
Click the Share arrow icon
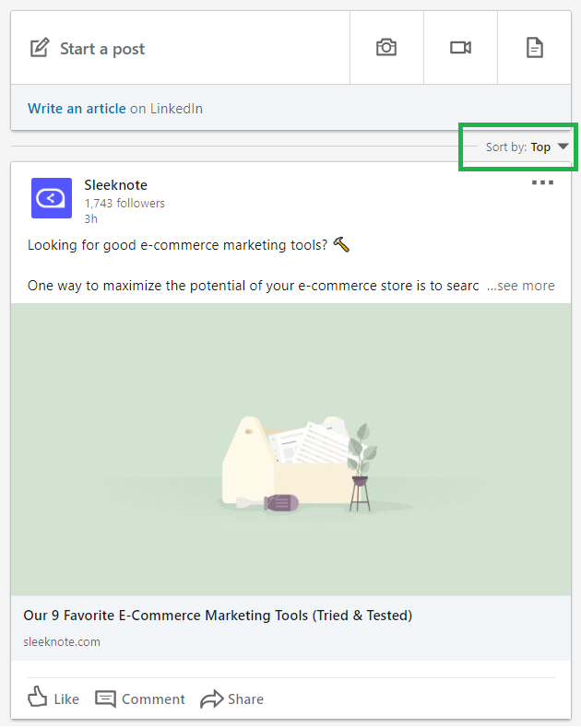click(212, 699)
